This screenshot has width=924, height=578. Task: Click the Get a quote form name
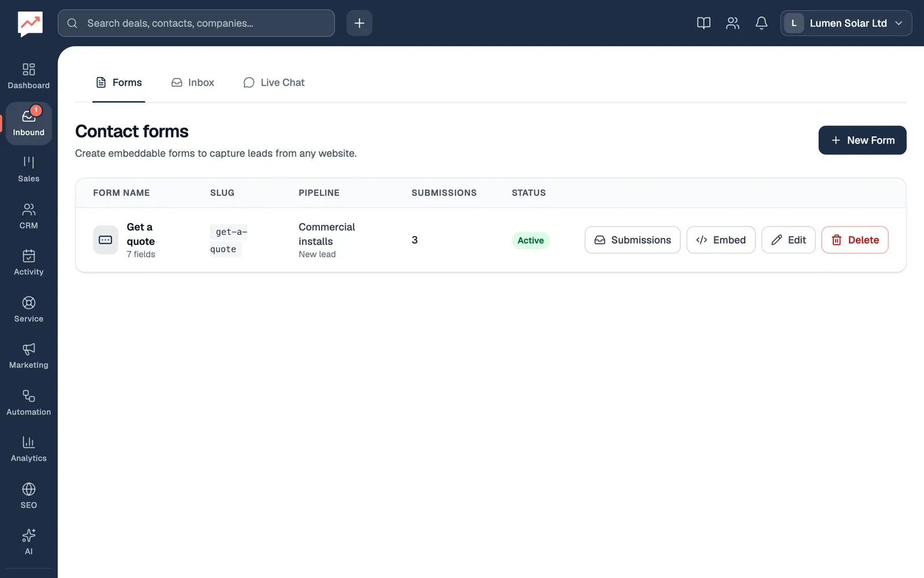[x=141, y=234]
